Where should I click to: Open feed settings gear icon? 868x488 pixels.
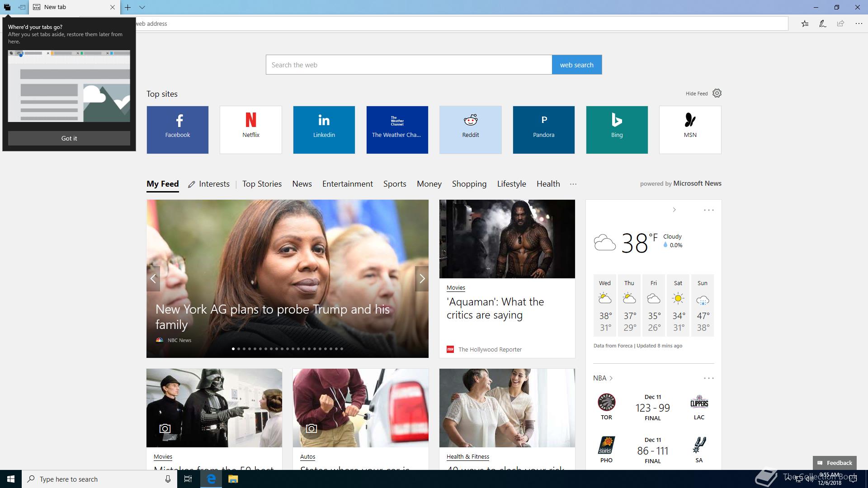(x=717, y=93)
